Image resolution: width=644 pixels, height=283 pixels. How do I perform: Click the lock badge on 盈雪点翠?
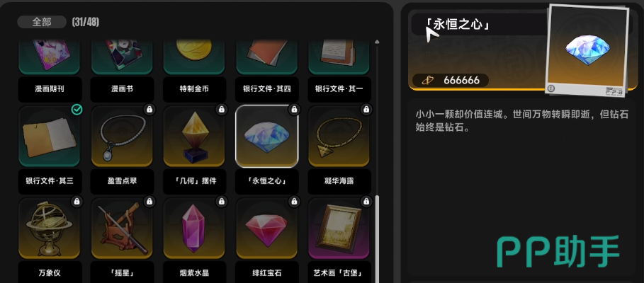tap(149, 109)
